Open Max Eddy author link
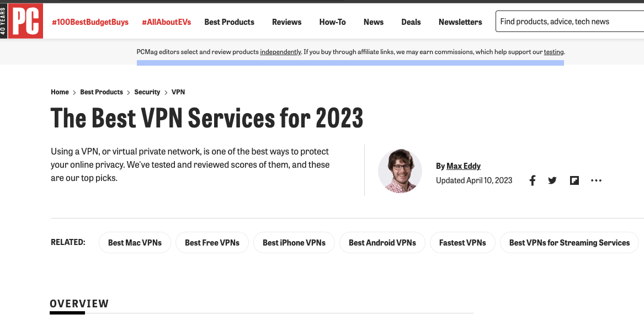Image resolution: width=644 pixels, height=325 pixels. (464, 166)
